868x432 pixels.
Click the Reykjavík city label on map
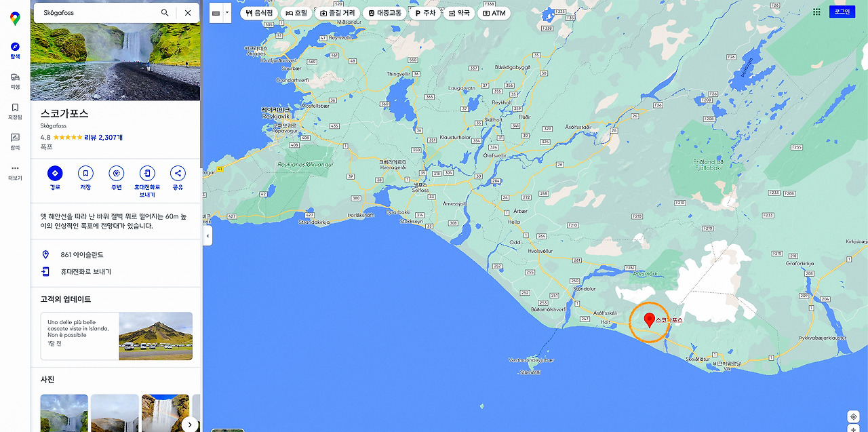275,113
